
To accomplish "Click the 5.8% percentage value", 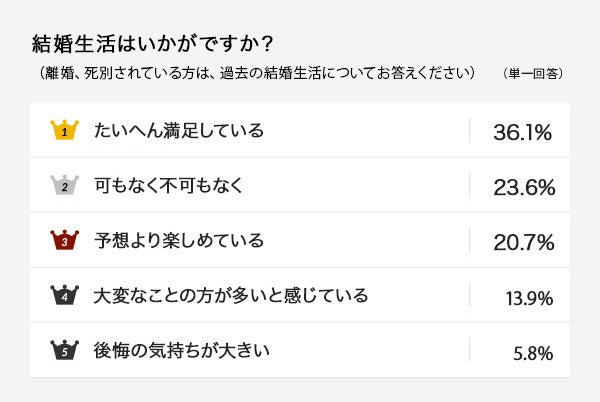I will [x=534, y=351].
